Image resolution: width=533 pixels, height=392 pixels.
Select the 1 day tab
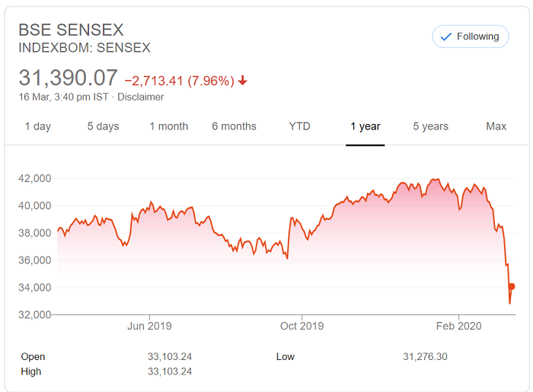click(x=38, y=126)
